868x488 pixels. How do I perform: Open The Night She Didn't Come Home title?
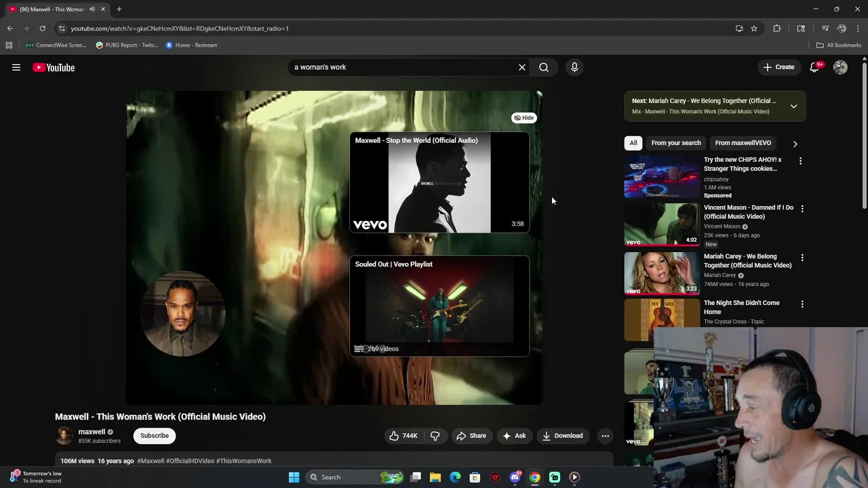742,308
